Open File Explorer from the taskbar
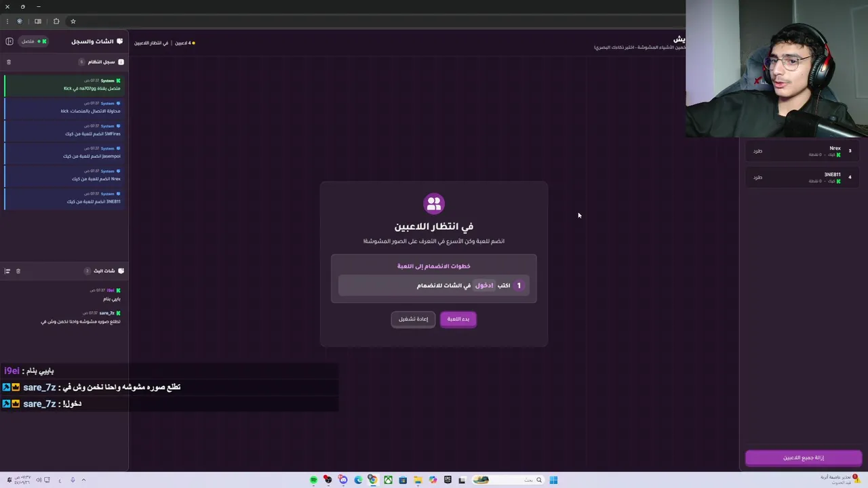 (x=418, y=480)
